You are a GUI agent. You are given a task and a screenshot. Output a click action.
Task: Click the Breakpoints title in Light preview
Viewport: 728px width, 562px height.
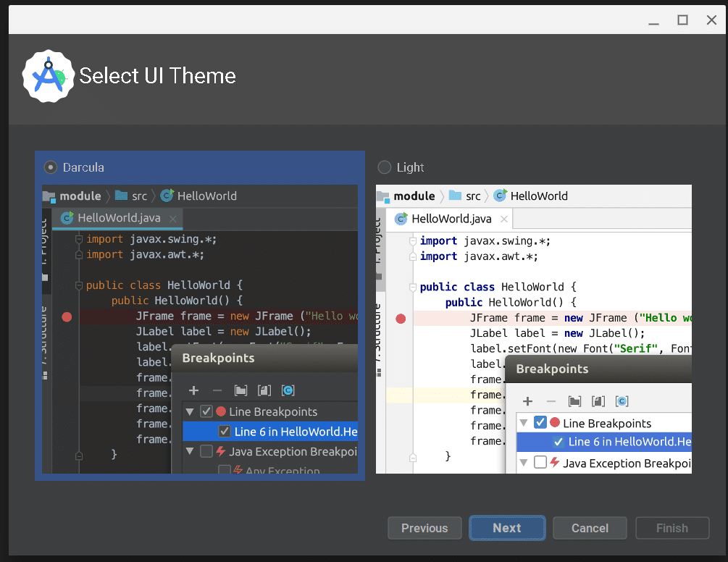pos(552,369)
